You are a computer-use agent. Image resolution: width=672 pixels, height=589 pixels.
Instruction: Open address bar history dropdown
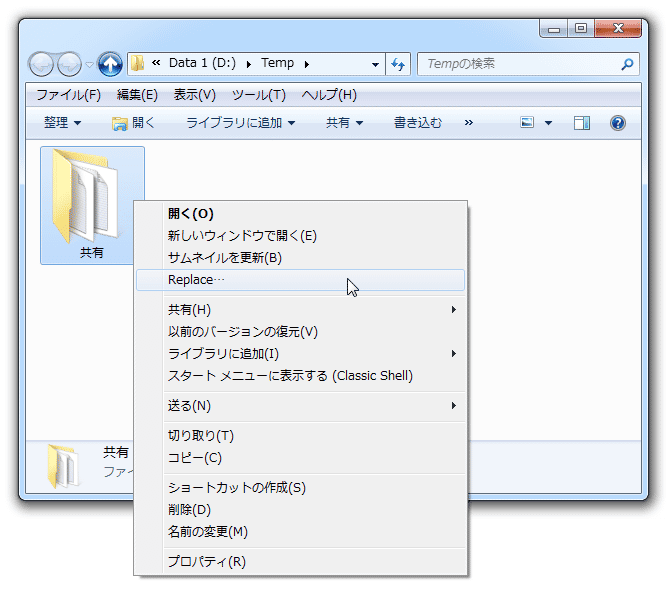[375, 64]
